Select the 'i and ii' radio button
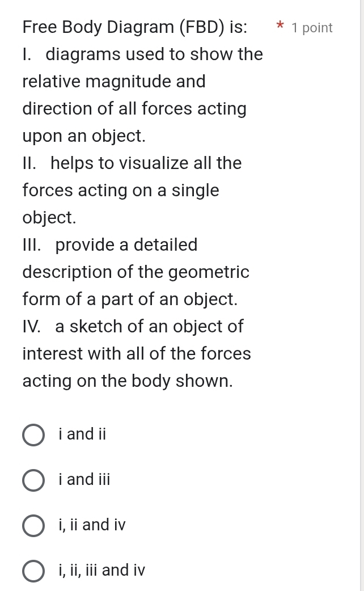Image resolution: width=364 pixels, height=591 pixels. [33, 435]
